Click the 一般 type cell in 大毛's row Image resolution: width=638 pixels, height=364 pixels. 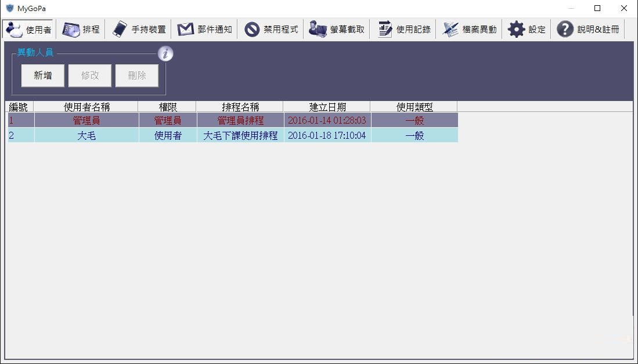point(414,135)
